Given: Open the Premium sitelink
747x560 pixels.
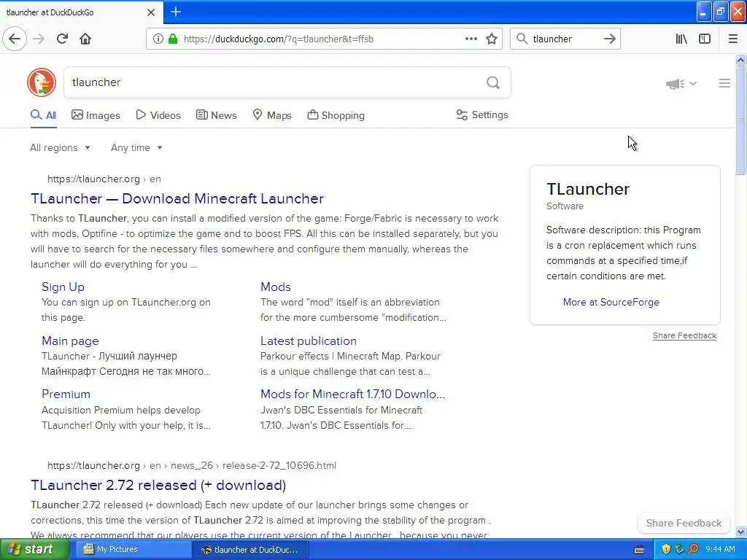Looking at the screenshot, I should tap(66, 394).
